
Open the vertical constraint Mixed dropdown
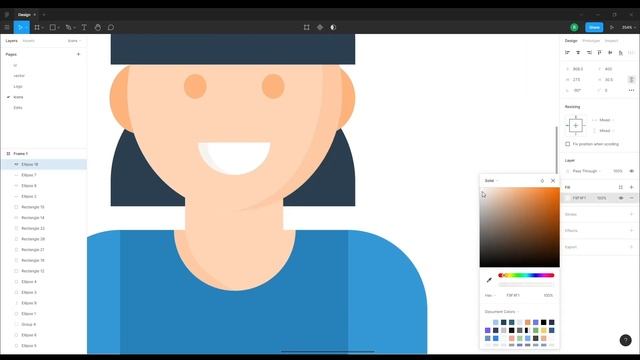point(607,131)
